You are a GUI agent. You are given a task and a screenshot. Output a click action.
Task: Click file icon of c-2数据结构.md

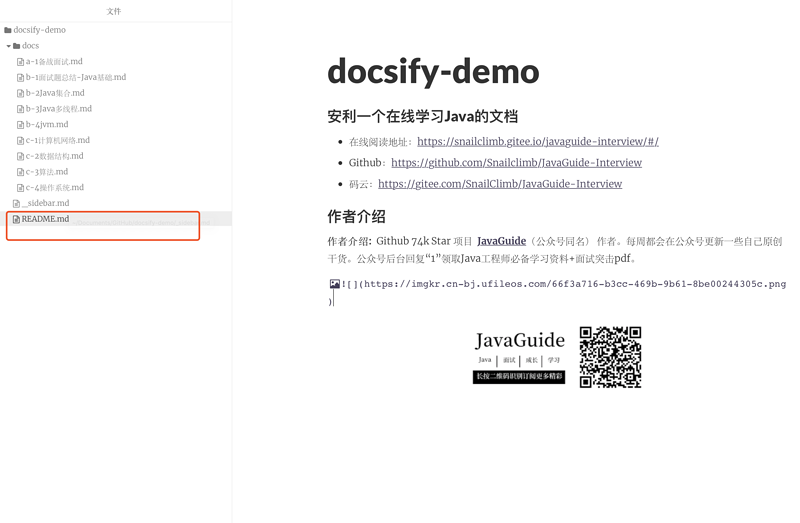click(20, 157)
